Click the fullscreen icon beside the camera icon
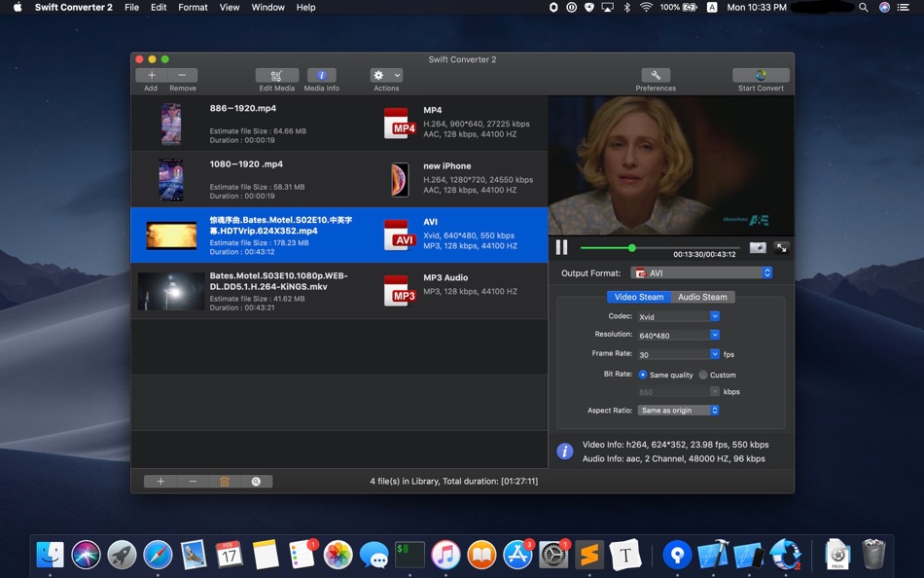The width and height of the screenshot is (924, 578). pyautogui.click(x=781, y=247)
